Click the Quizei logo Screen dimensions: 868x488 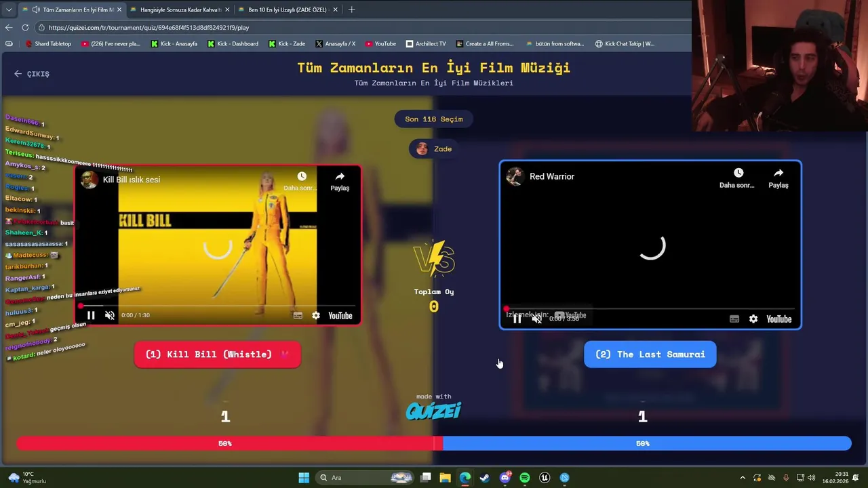click(x=434, y=410)
